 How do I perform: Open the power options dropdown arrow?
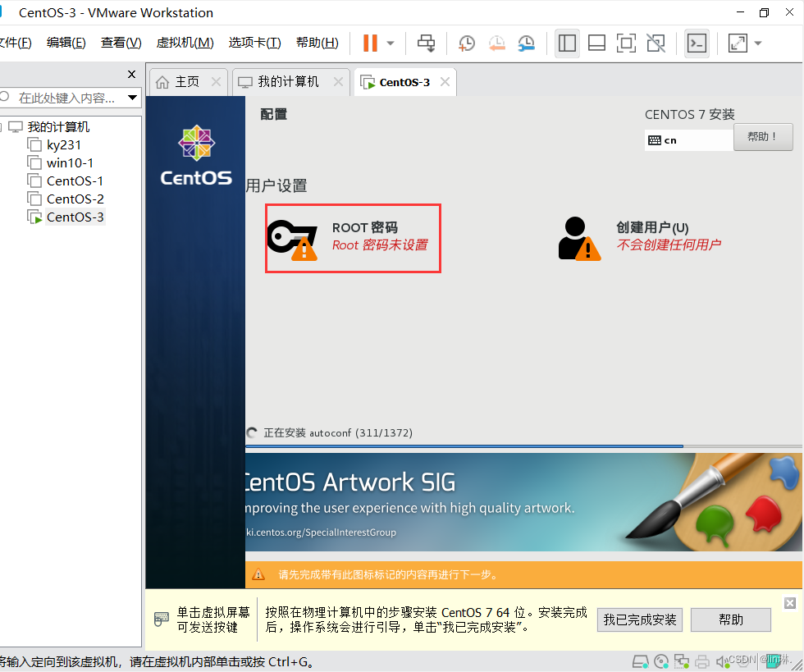391,43
